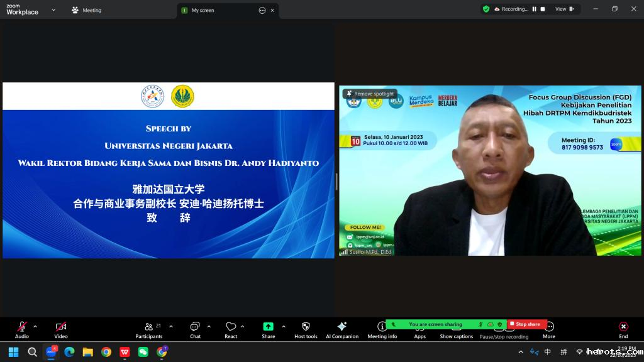Image resolution: width=644 pixels, height=362 pixels.
Task: Select the My screen tab
Action: 203,10
